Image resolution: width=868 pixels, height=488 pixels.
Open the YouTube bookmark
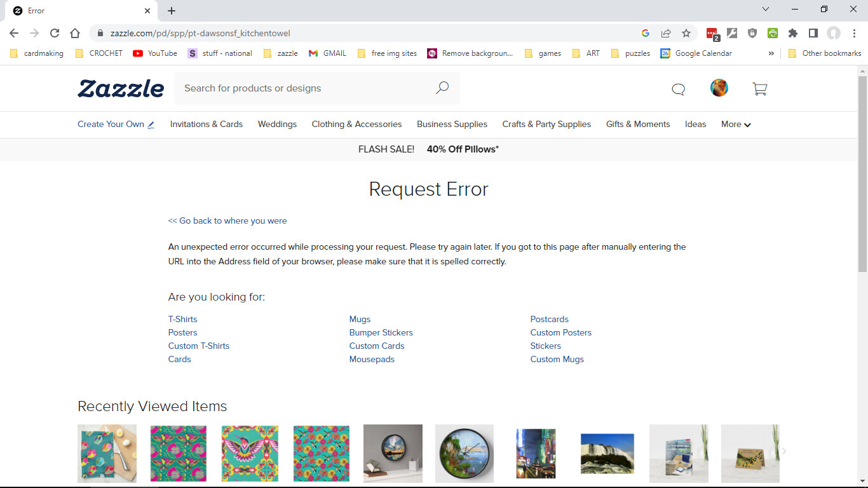coord(155,53)
